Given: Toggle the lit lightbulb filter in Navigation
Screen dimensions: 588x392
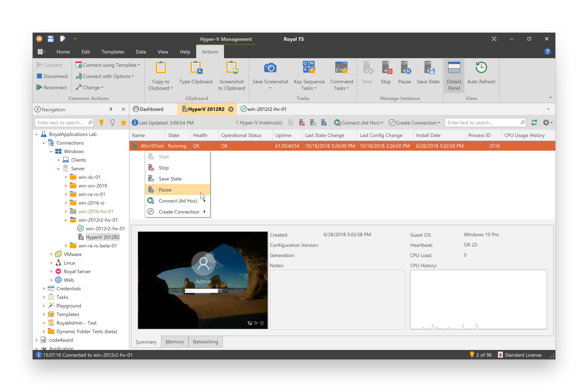Looking at the screenshot, I should pyautogui.click(x=102, y=122).
